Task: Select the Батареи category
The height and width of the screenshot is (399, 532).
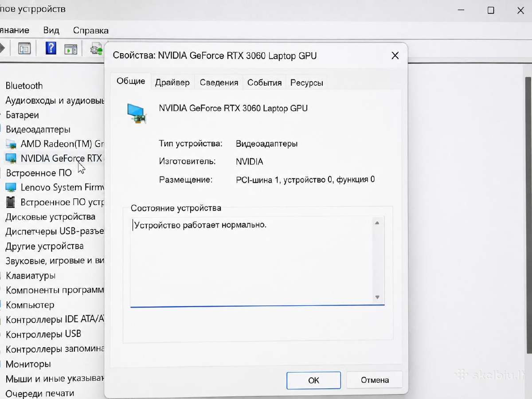Action: pos(22,115)
